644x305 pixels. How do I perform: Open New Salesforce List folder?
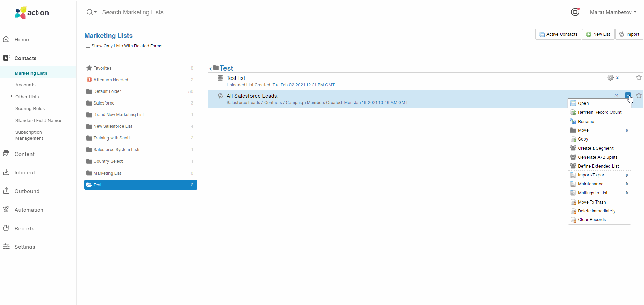(x=140, y=126)
